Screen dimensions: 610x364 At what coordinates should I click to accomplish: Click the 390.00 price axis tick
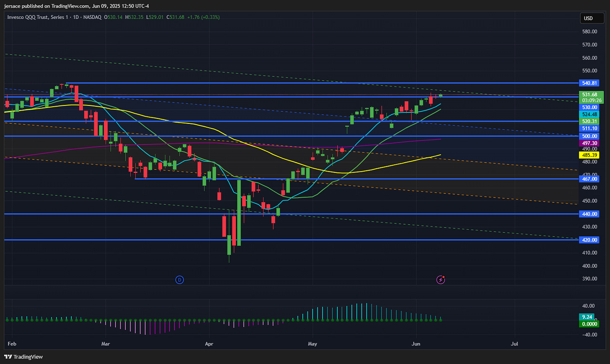[x=589, y=279]
